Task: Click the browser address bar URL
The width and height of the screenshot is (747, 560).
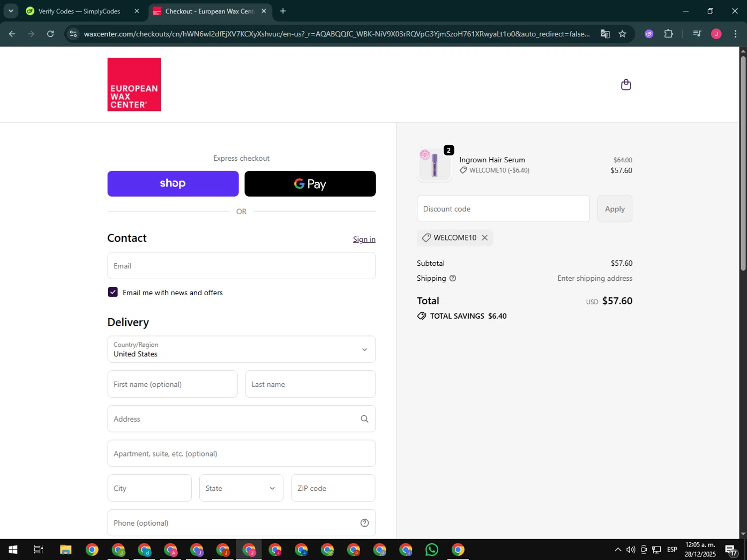Action: point(337,34)
